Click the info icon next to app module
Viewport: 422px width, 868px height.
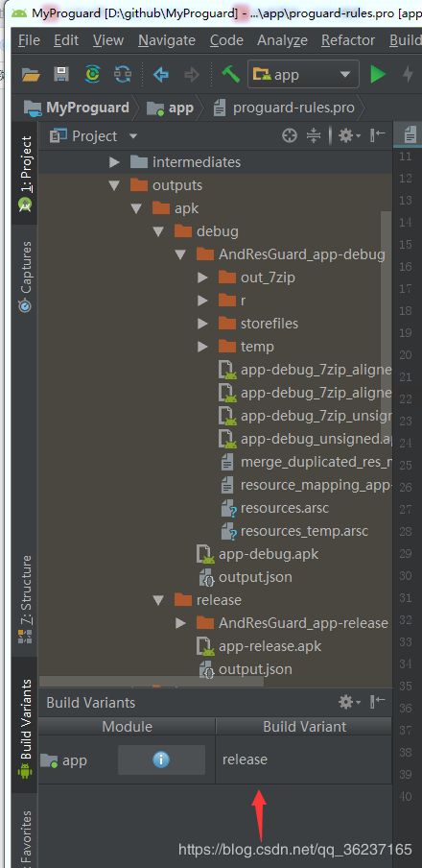(x=161, y=759)
